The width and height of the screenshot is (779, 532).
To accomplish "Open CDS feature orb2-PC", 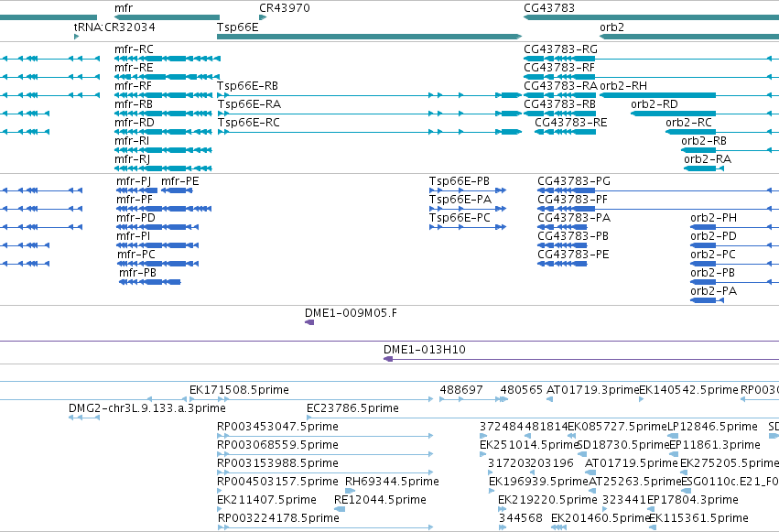I will coord(713,255).
